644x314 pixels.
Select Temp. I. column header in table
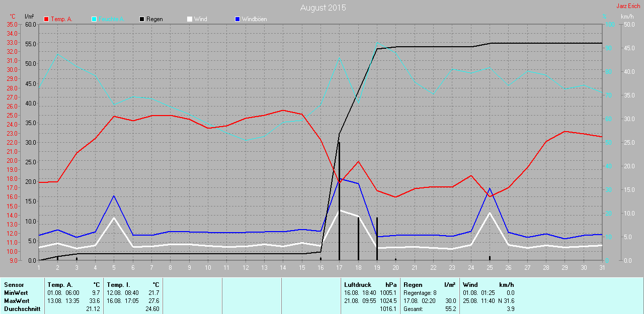point(118,285)
